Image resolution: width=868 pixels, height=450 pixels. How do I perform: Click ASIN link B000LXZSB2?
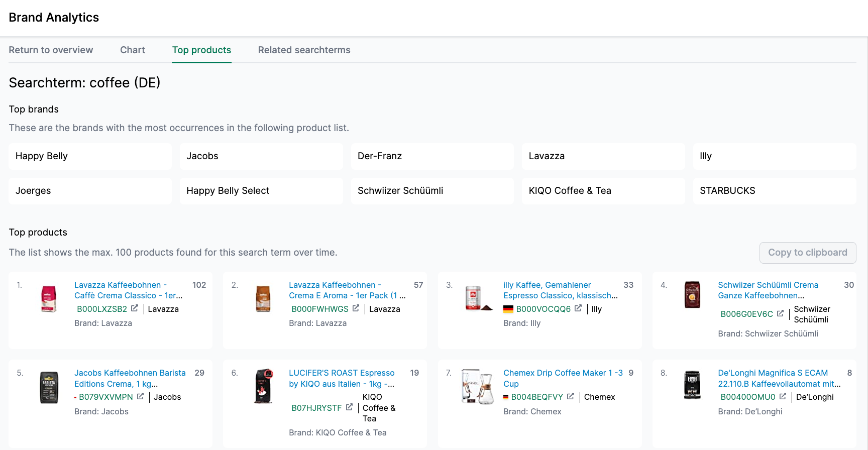(x=102, y=309)
